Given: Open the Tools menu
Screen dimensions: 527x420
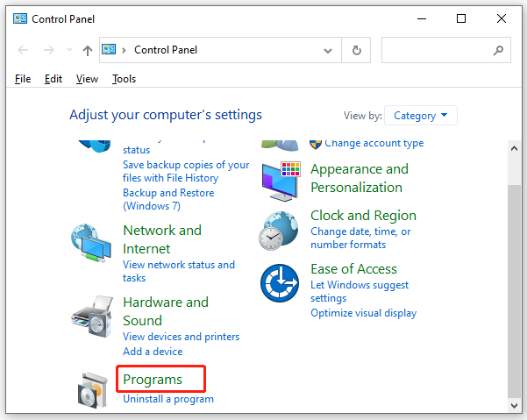Looking at the screenshot, I should point(124,79).
